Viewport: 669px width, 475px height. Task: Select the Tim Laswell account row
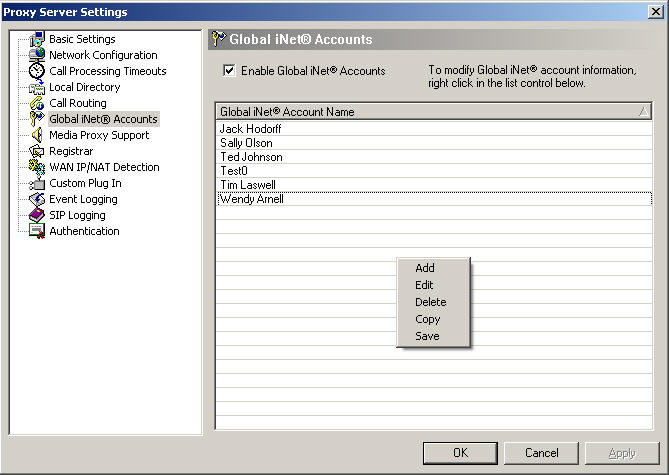click(x=434, y=185)
